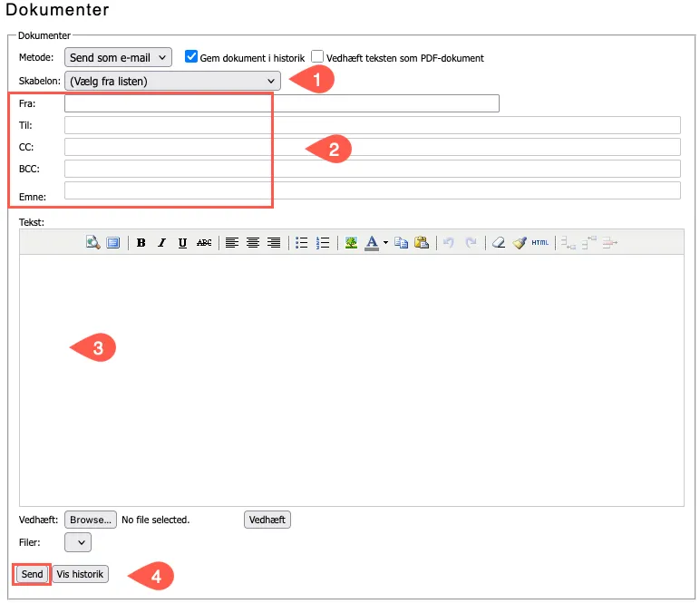Expand the Skabelon template list
Viewport: 700px width, 603px height.
click(172, 81)
